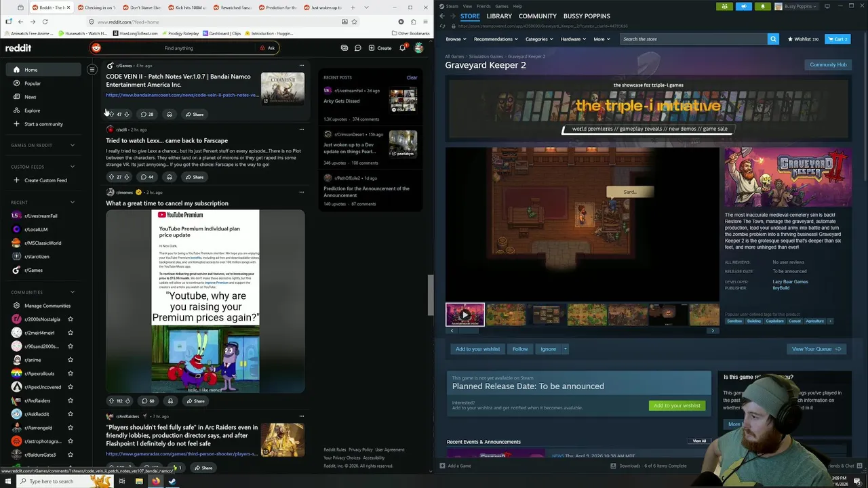868x488 pixels.
Task: Favorite r/BaldursGate3 with its star
Action: click(71, 455)
